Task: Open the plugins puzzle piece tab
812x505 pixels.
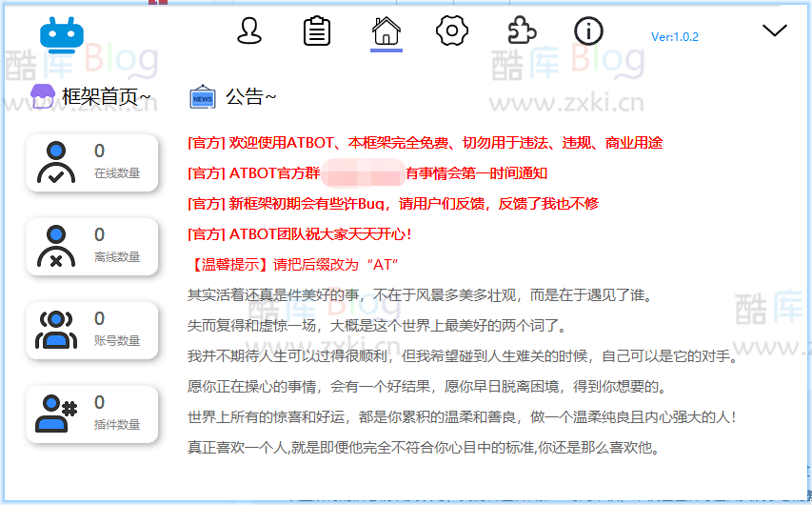Action: click(522, 30)
